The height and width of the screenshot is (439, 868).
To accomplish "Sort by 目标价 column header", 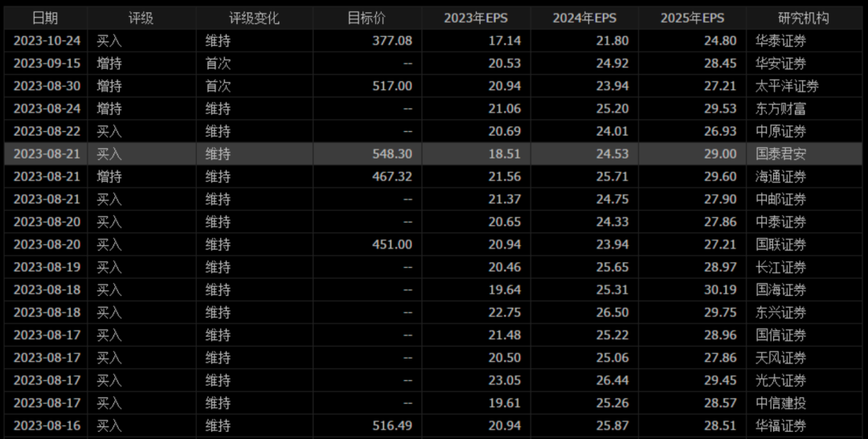I will [366, 18].
